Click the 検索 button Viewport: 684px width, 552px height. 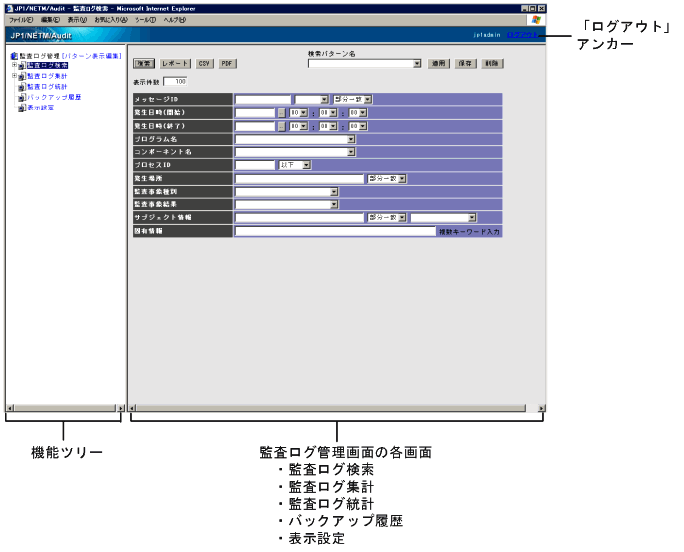(x=144, y=64)
